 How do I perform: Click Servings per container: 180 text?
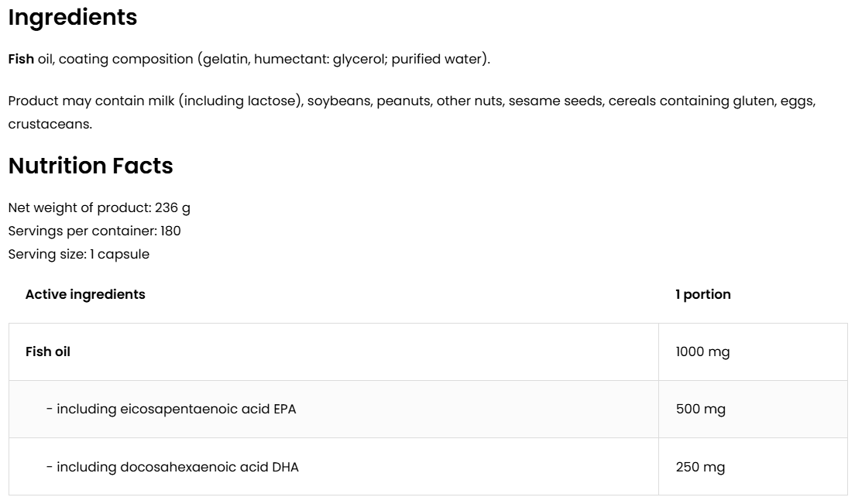coord(94,231)
